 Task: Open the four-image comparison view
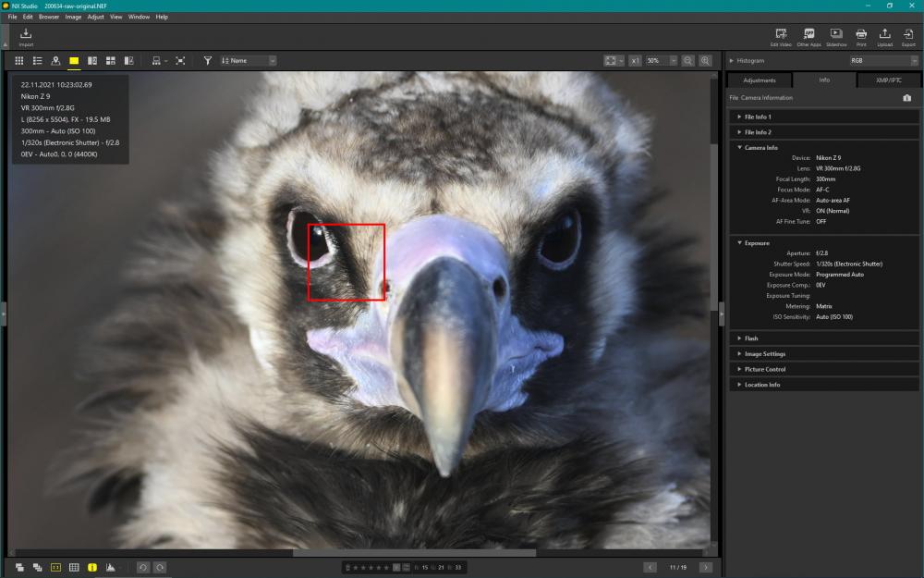110,61
